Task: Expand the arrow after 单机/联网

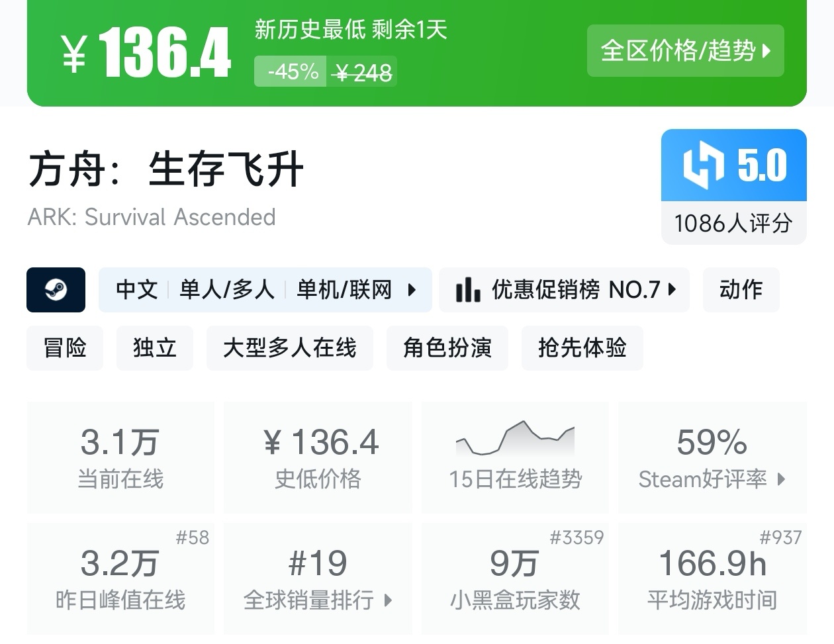Action: (412, 290)
